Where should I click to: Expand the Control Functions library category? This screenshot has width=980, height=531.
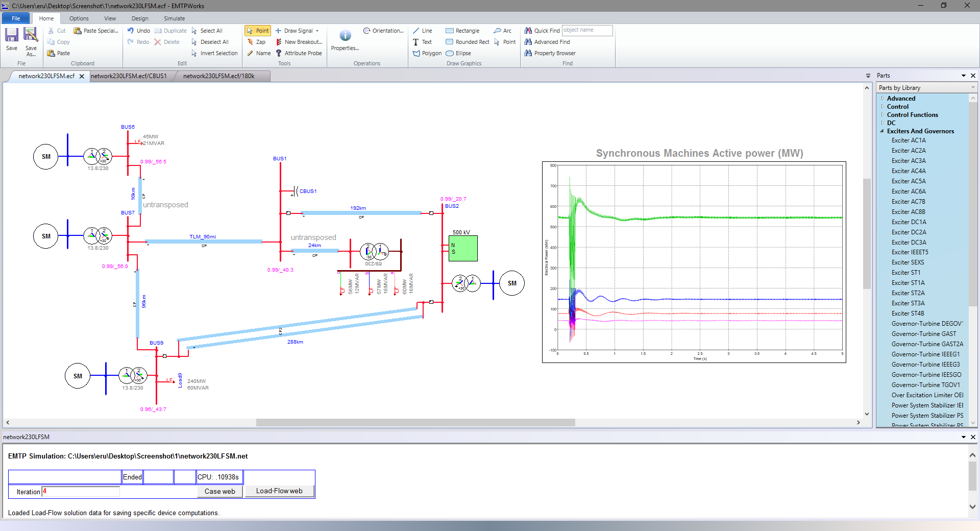(x=882, y=115)
